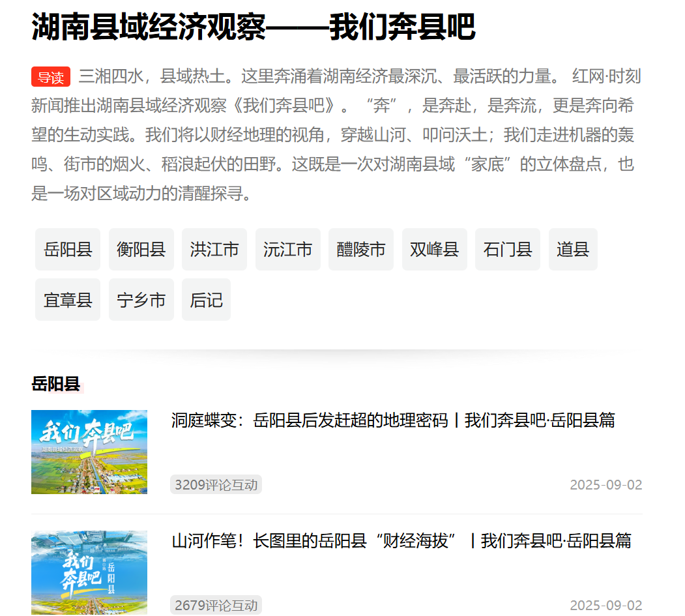Open the 后记 tag
The height and width of the screenshot is (616, 685).
(206, 300)
